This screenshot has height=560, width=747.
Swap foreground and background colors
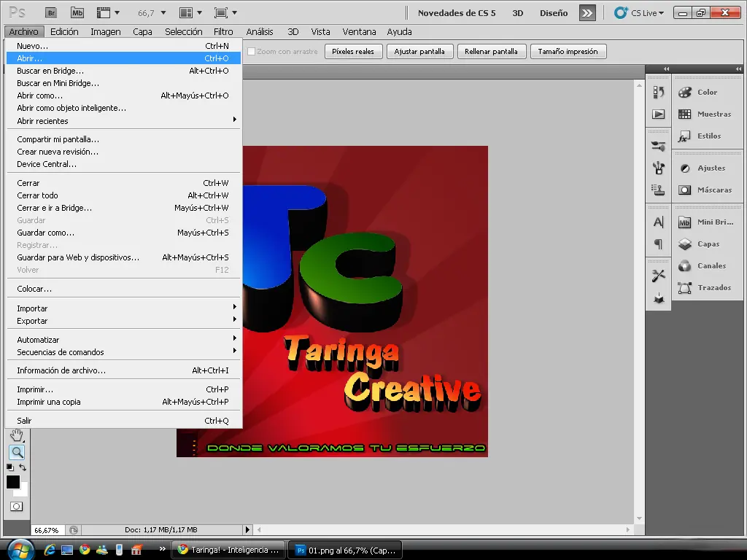23,467
